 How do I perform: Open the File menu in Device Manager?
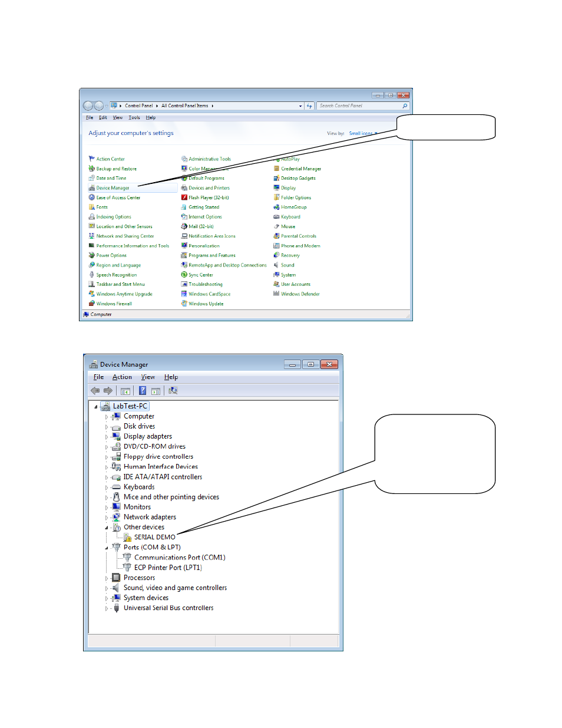coord(98,377)
